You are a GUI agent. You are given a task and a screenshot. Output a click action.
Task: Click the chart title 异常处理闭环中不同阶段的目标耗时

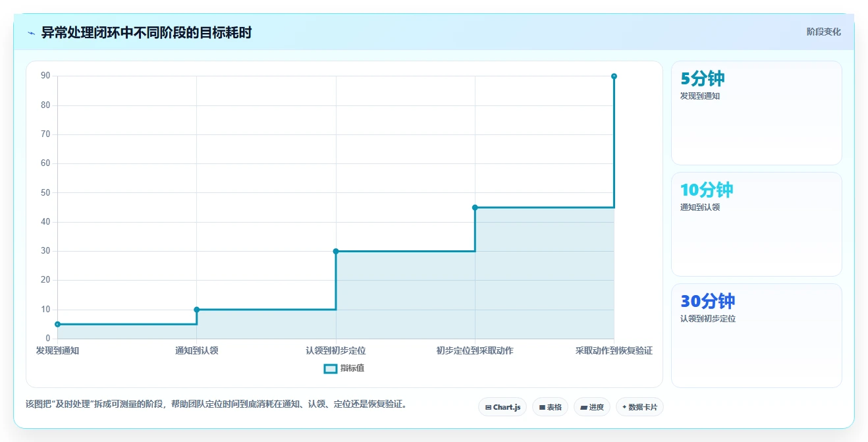point(146,32)
